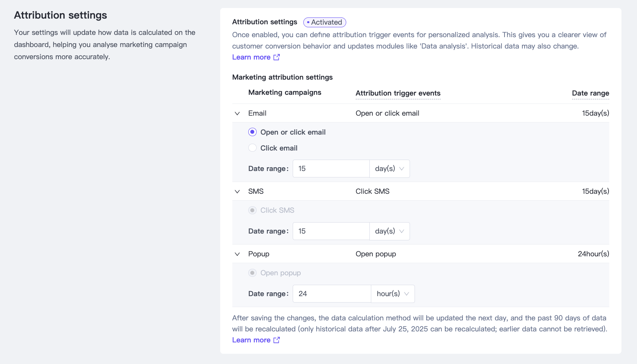Open the SMS date range day(s) dropdown
Viewport: 637px width, 364px height.
[x=389, y=231]
